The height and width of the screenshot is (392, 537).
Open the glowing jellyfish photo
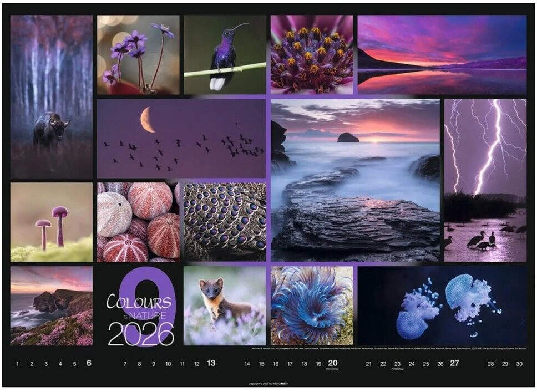point(442,306)
